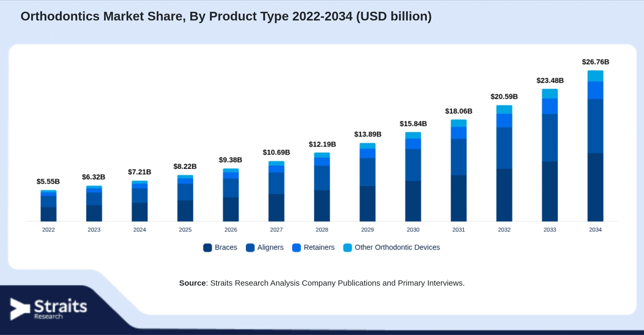
Task: Click the 2028 axis label
Action: (322, 230)
